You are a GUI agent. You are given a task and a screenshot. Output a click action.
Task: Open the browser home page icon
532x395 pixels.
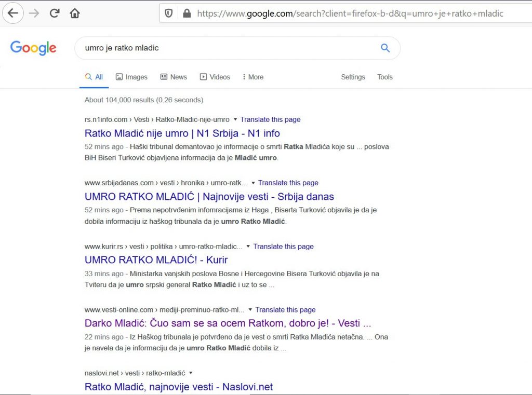tap(75, 13)
